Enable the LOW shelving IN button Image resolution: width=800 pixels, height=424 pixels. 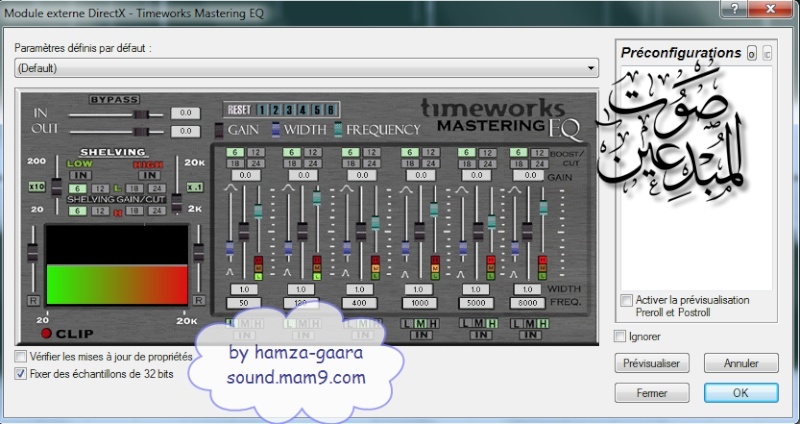point(80,175)
